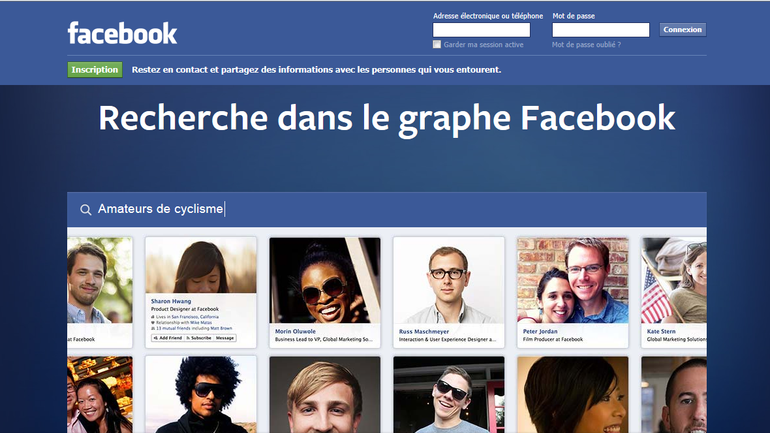
Task: Click the search magnifier icon
Action: click(x=85, y=210)
